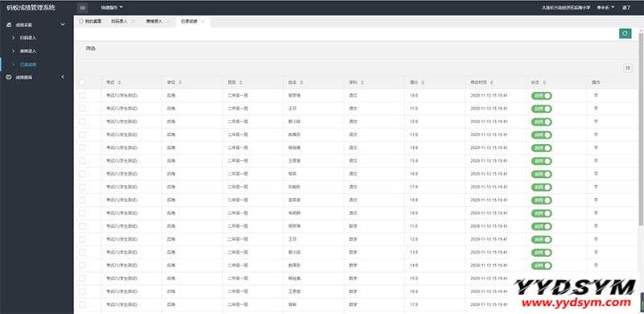The height and width of the screenshot is (314, 644).
Task: Tick the checkbox for 语文 15.0 row
Action: 82,161
